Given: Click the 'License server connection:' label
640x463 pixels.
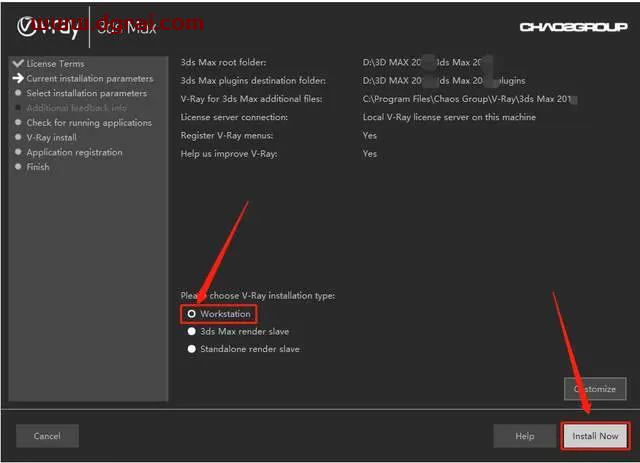Looking at the screenshot, I should 234,117.
